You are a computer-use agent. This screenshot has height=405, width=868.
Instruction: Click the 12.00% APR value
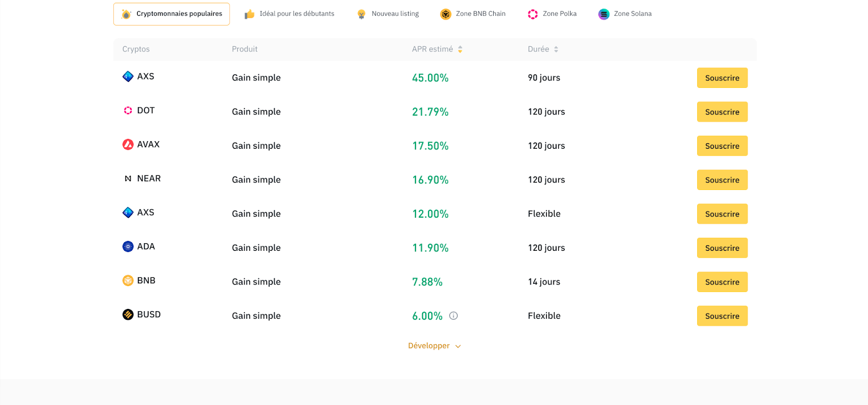click(x=430, y=214)
